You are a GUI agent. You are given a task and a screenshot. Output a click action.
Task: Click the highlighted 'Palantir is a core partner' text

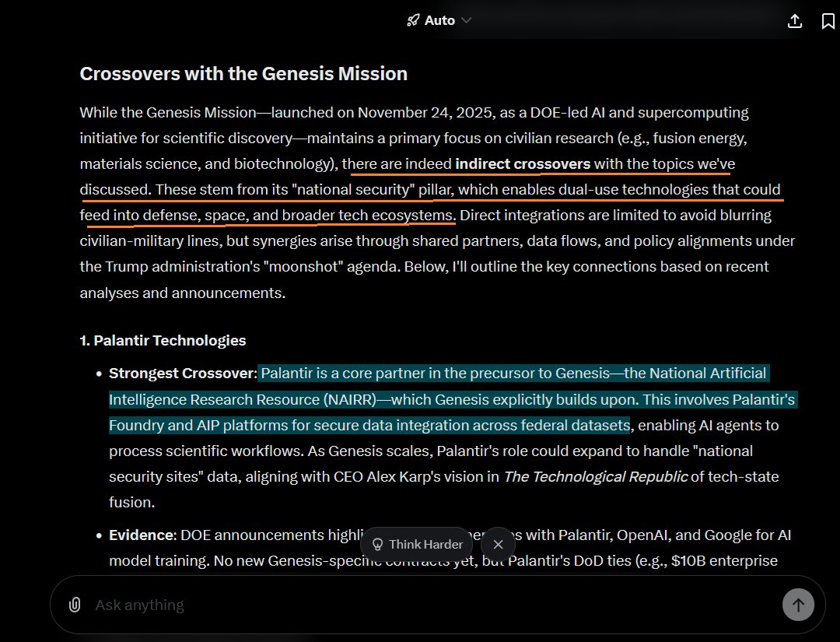[x=350, y=374]
